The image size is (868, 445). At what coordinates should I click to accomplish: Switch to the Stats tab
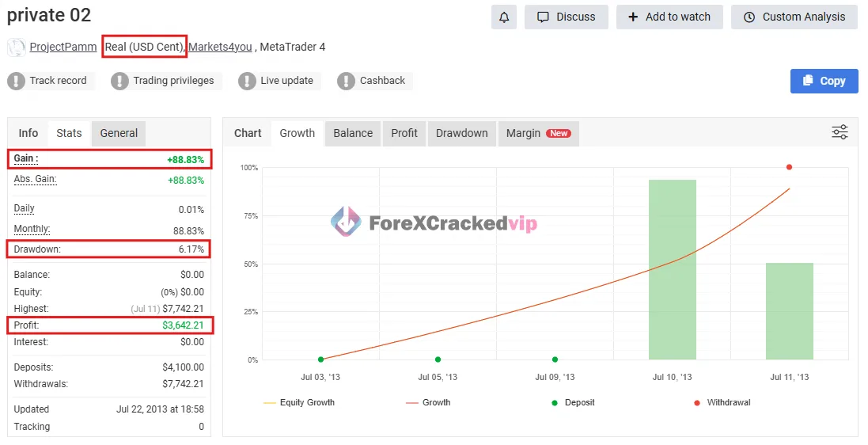(69, 133)
